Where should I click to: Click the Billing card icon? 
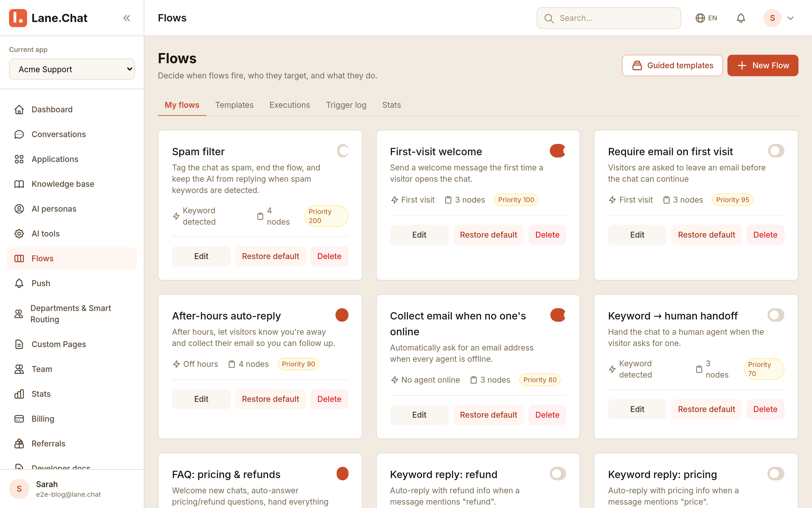(19, 419)
